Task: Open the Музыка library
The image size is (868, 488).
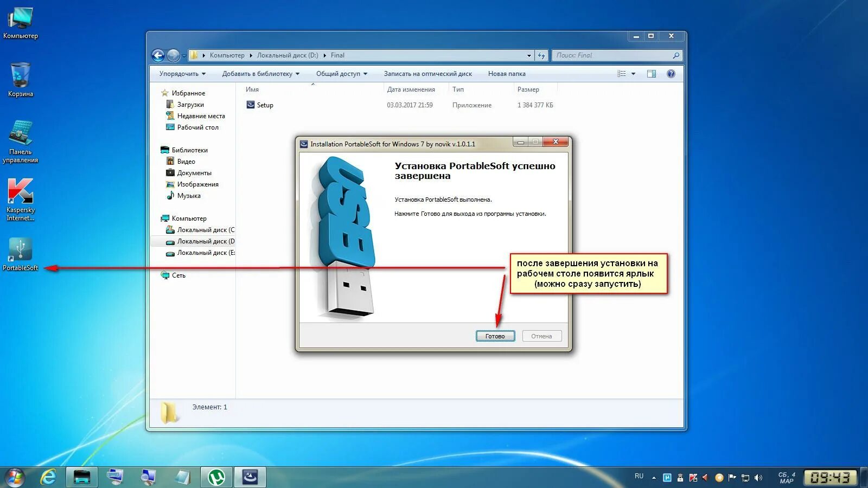Action: tap(189, 196)
